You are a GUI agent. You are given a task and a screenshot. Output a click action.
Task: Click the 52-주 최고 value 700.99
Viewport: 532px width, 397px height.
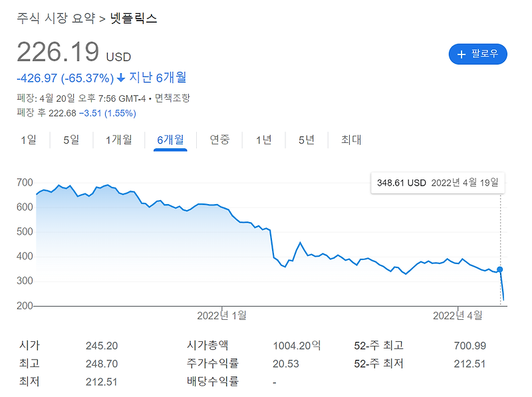tap(470, 346)
